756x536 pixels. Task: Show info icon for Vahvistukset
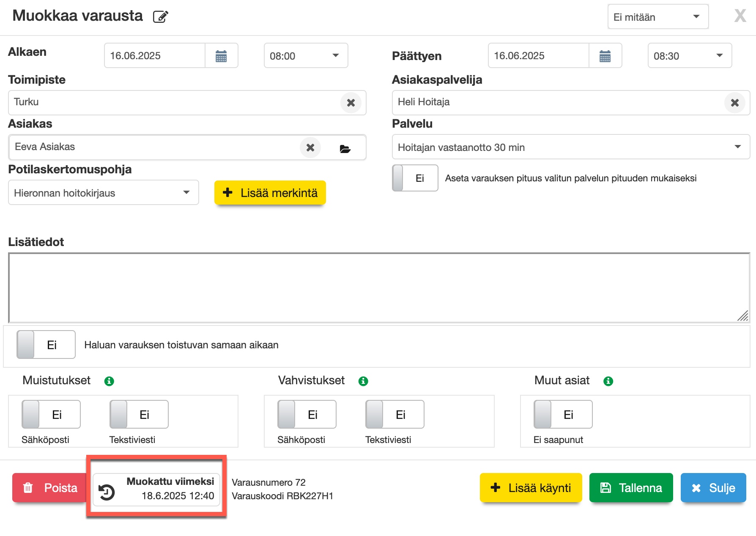point(363,381)
